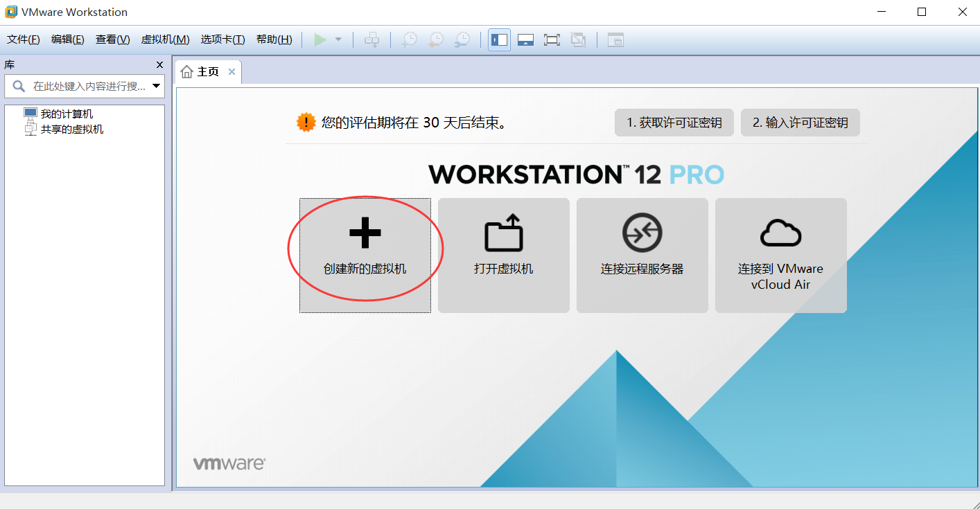Select 我的计算机 in the library tree
This screenshot has height=509, width=980.
coord(67,114)
